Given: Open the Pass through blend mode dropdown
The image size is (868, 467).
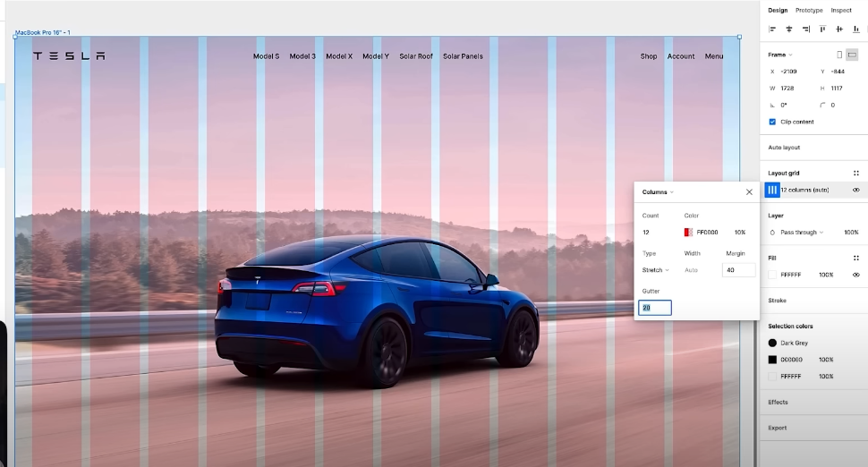Looking at the screenshot, I should pos(802,233).
